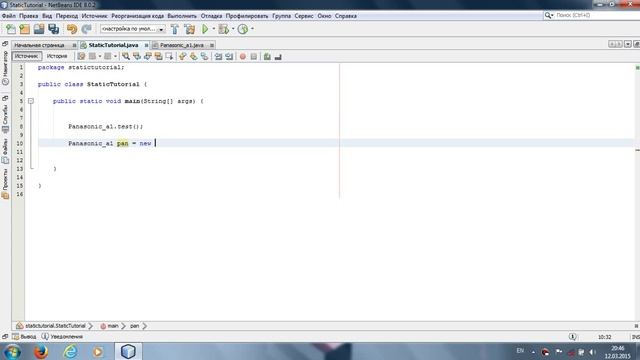Launch Firefox from the taskbar
This screenshot has height=360, width=640.
(41, 351)
